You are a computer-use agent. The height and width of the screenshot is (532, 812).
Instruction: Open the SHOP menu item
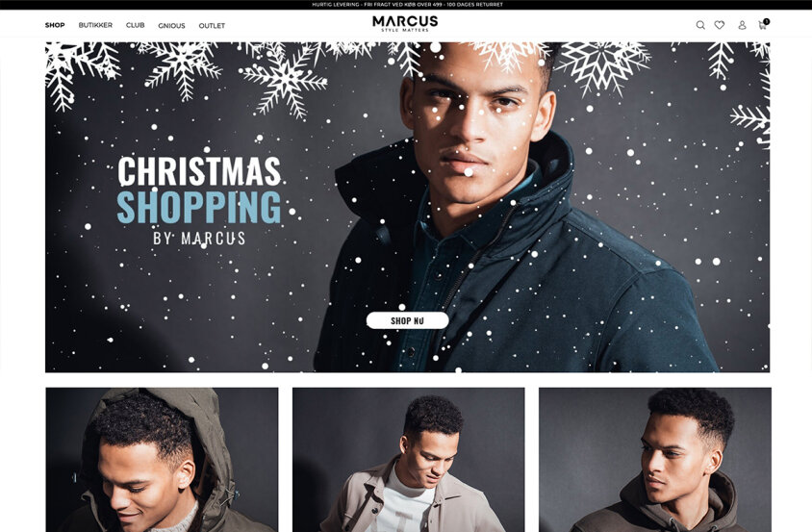coord(55,25)
